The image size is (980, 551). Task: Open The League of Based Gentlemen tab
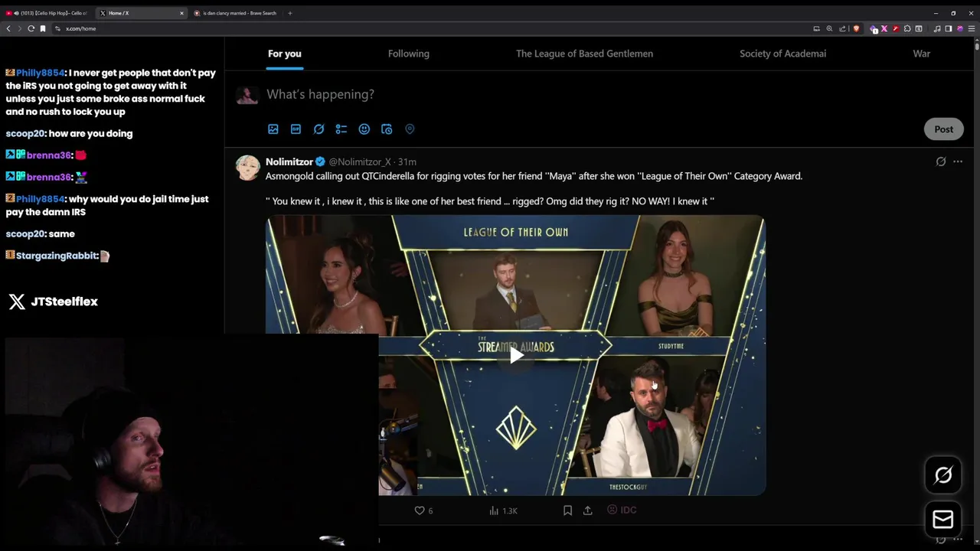click(x=584, y=54)
